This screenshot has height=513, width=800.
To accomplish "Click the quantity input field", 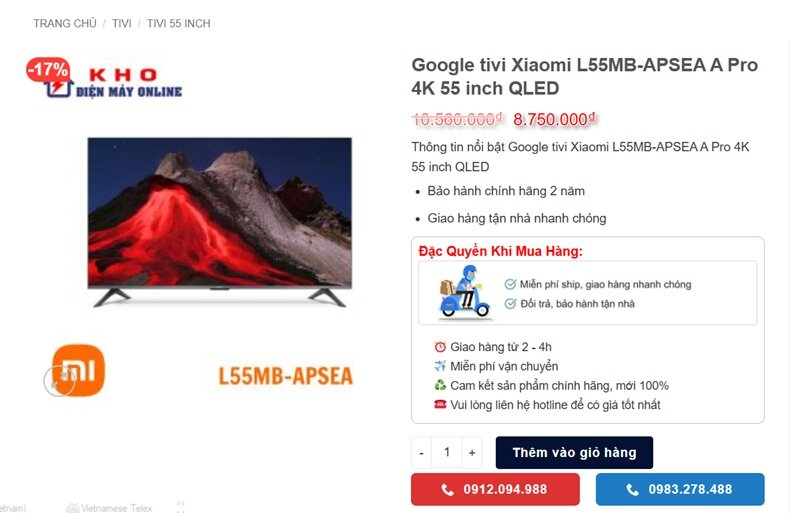I will [447, 452].
